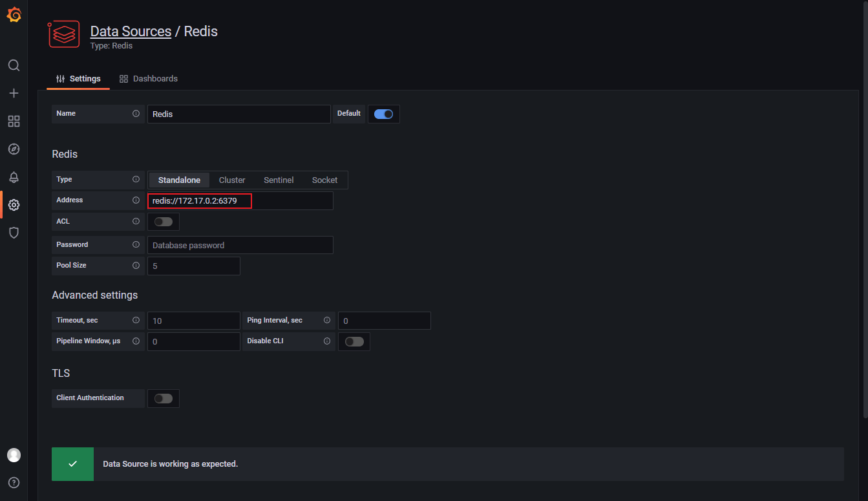The image size is (868, 501).
Task: Select Socket Redis type
Action: 324,180
